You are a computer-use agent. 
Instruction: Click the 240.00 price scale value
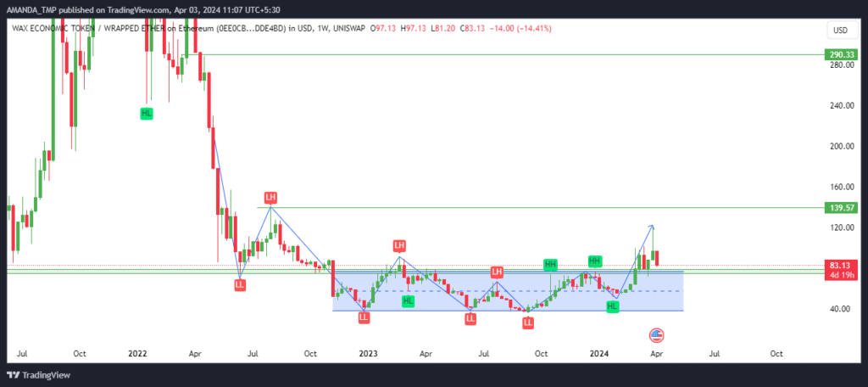840,105
